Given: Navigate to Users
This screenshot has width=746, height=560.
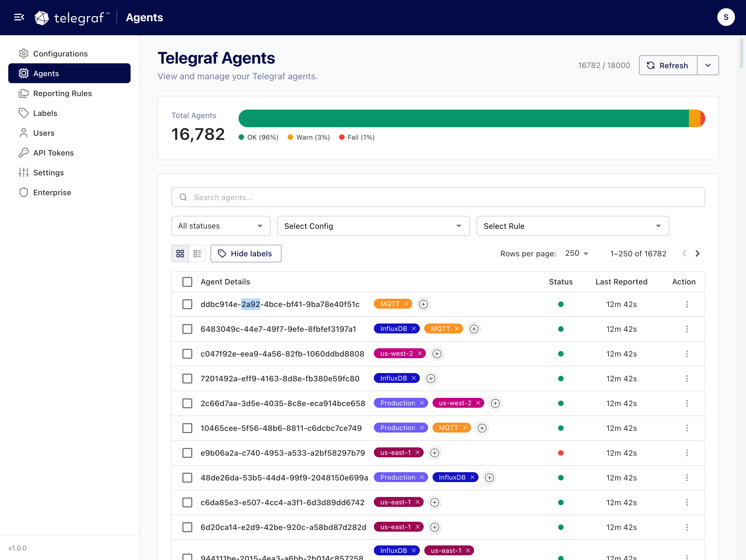Looking at the screenshot, I should coord(69,133).
